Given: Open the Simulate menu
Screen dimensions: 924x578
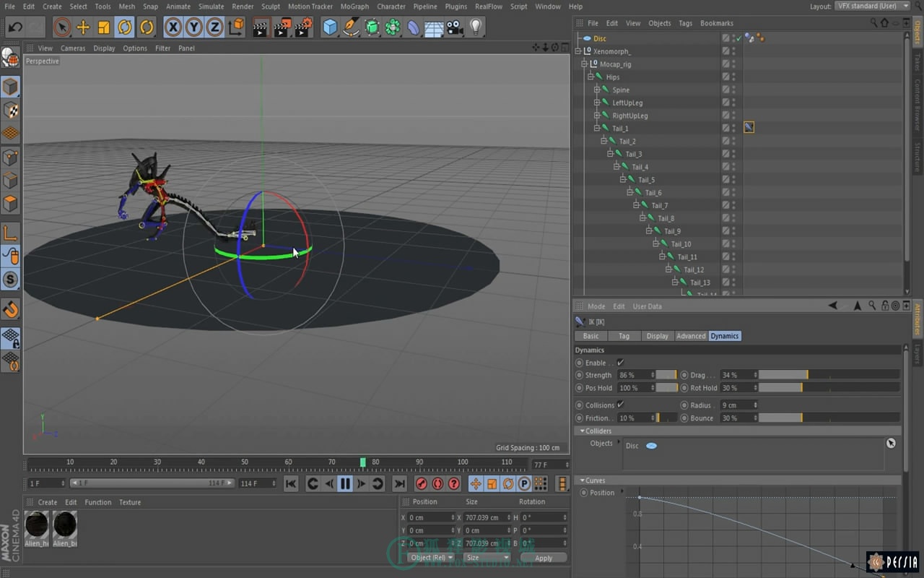Looking at the screenshot, I should tap(212, 7).
